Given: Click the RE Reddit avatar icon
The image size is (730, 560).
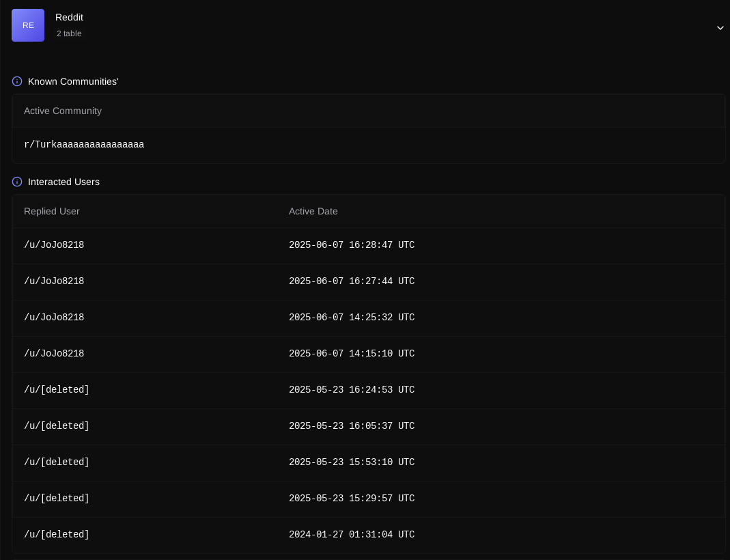Looking at the screenshot, I should tap(28, 25).
